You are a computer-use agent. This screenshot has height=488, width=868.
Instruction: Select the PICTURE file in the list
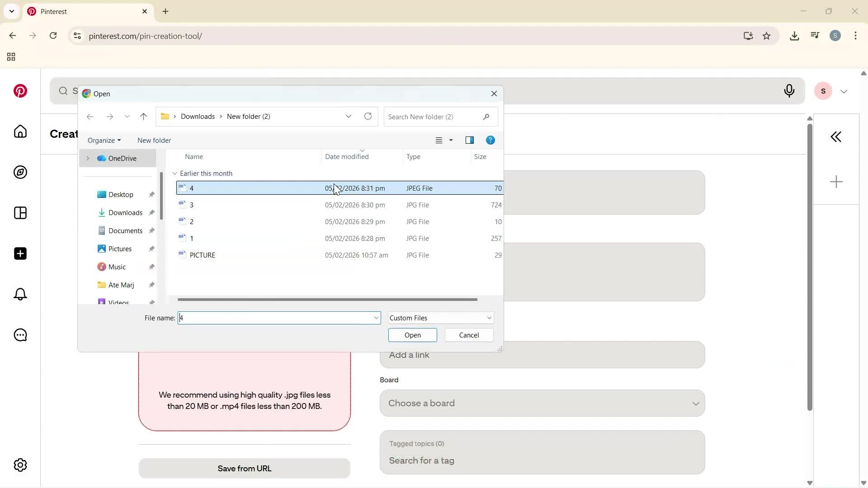coord(202,255)
